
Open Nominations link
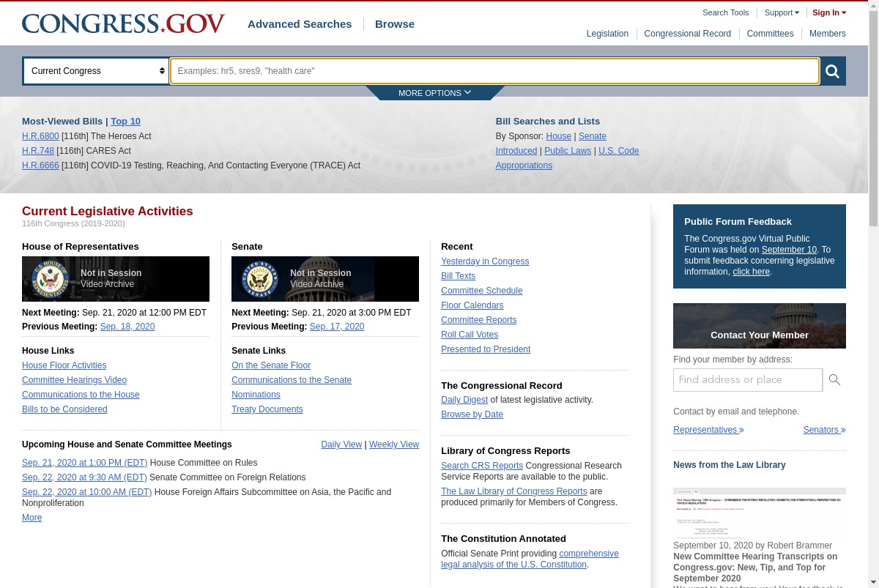click(256, 395)
